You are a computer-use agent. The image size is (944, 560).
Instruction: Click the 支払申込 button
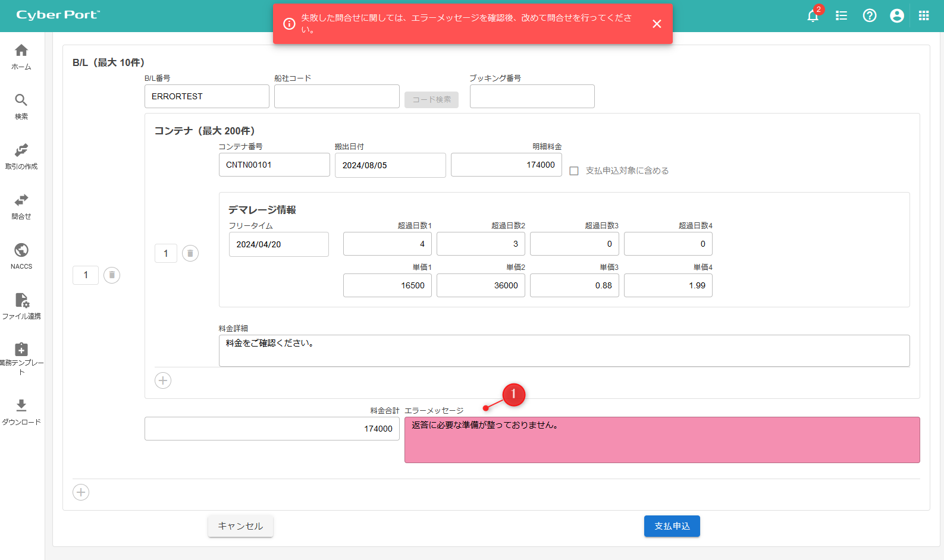[672, 526]
